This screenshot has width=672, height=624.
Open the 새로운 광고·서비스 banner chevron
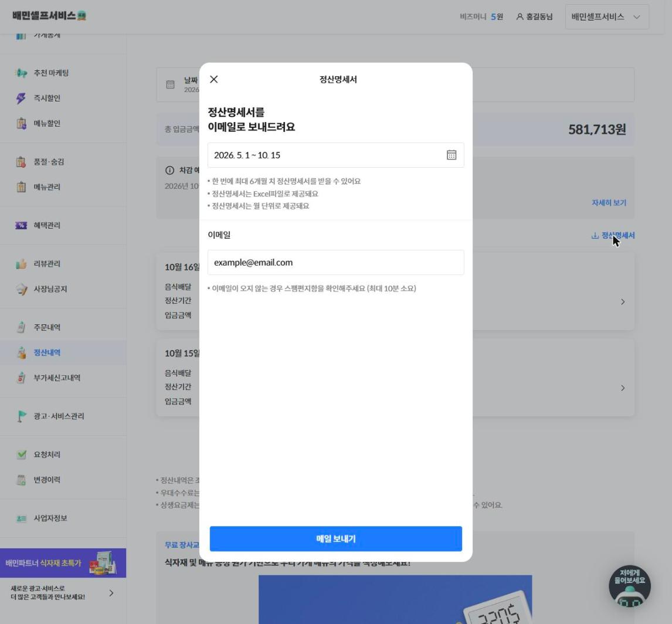(x=111, y=593)
